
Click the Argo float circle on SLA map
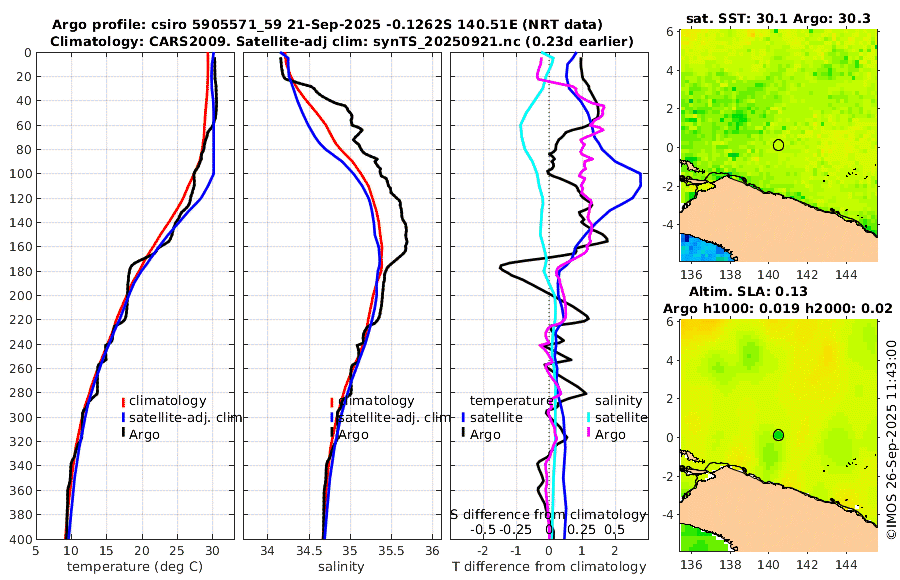[778, 435]
